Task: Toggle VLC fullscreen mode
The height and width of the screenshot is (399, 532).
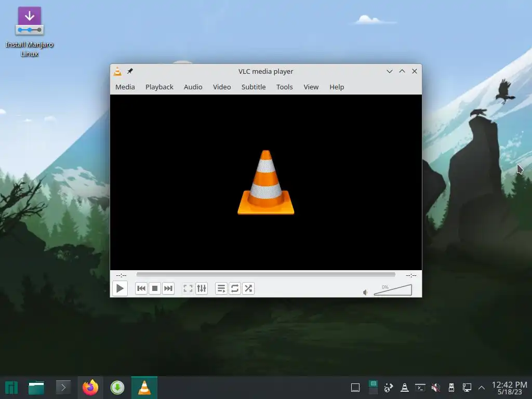Action: click(188, 288)
